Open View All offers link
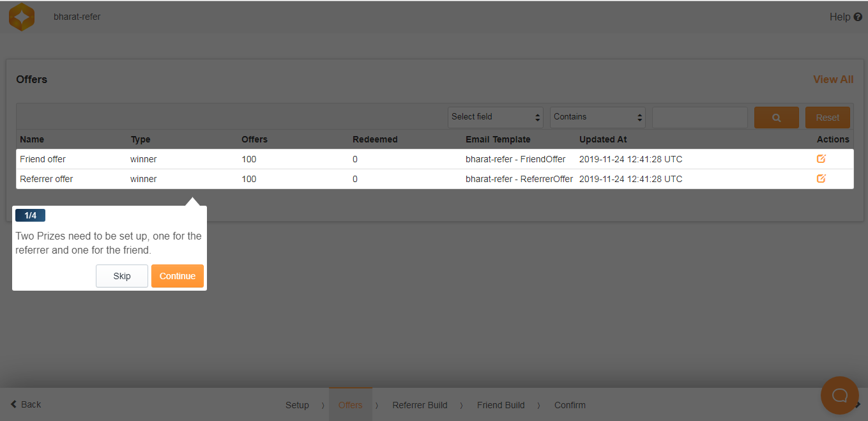The width and height of the screenshot is (868, 421). coord(833,79)
